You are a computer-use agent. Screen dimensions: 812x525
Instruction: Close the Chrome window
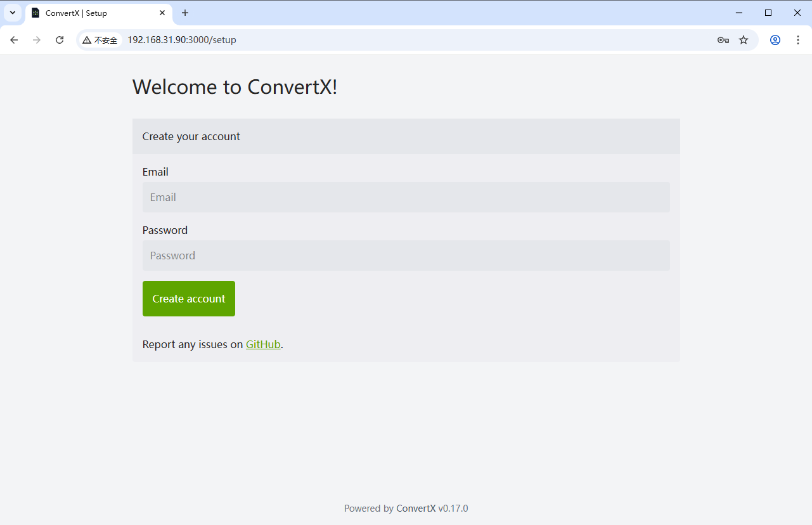[797, 13]
